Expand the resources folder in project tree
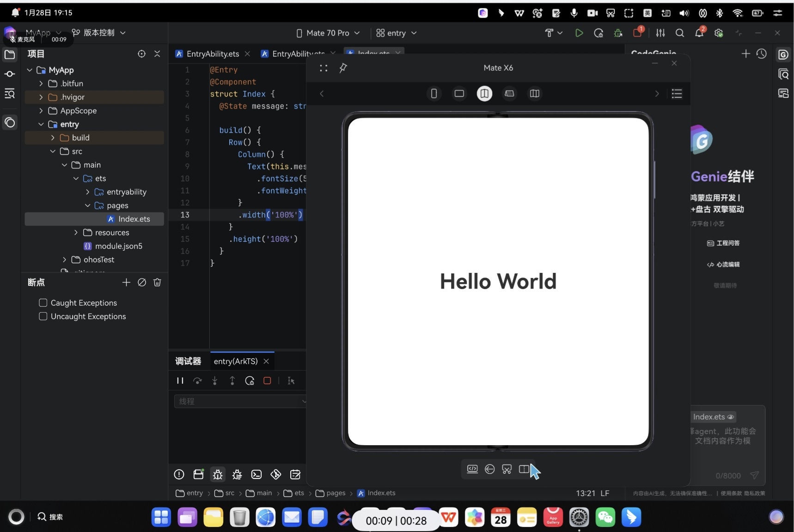Viewport: 794px width, 532px height. (76, 233)
